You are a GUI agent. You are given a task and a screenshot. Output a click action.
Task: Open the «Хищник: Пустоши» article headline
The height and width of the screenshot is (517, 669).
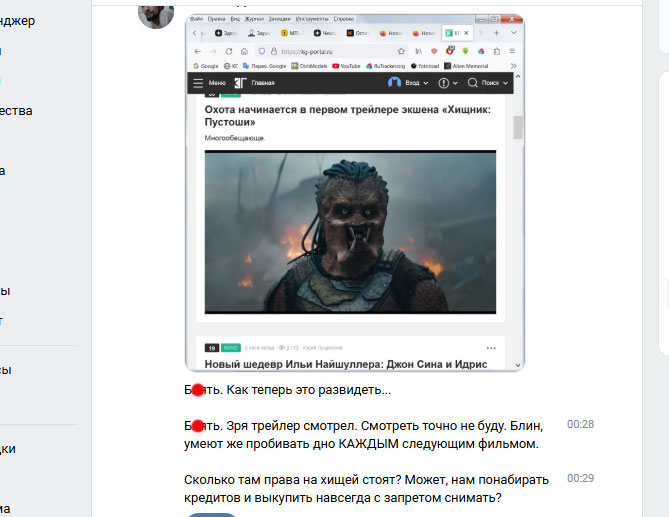tap(348, 116)
